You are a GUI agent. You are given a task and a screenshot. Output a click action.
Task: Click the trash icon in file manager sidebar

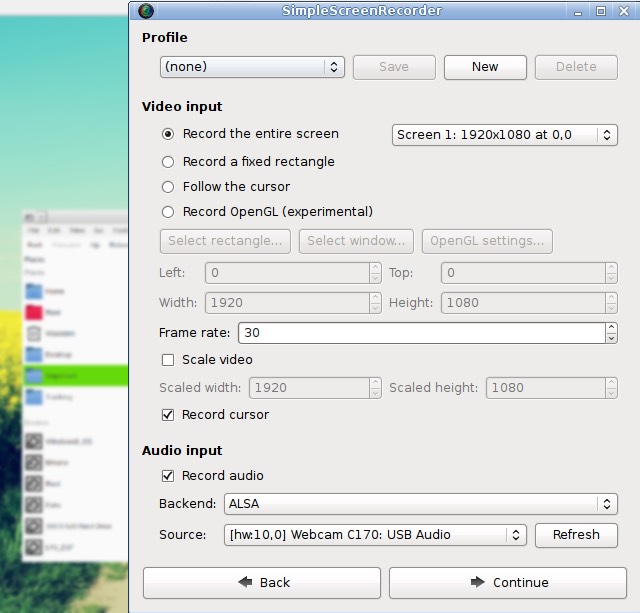[34, 334]
